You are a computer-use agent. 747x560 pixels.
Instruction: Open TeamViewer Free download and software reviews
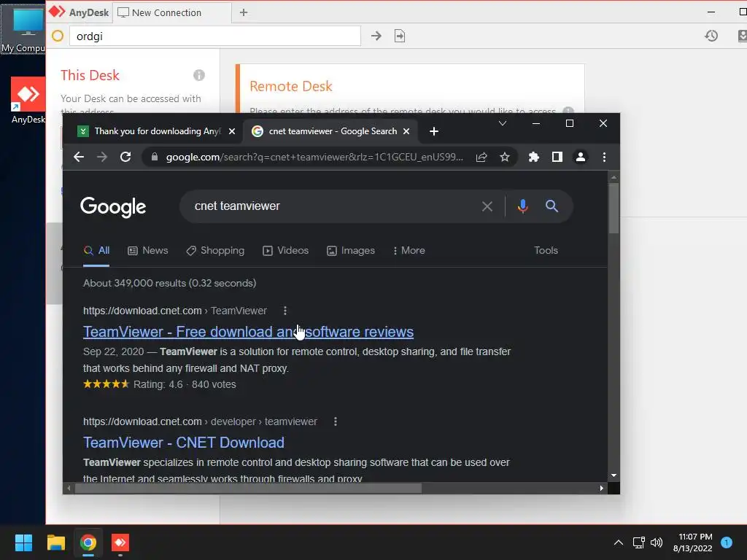point(248,332)
